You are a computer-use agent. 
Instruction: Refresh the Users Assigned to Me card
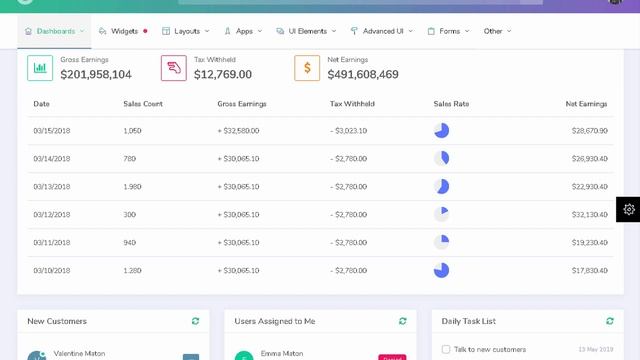point(403,321)
